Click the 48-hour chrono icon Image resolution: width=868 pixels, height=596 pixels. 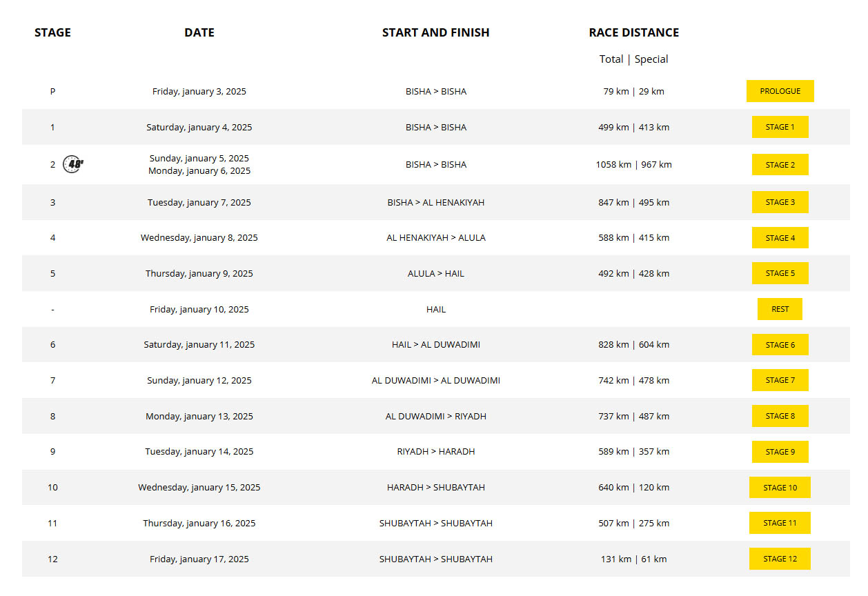pyautogui.click(x=73, y=164)
